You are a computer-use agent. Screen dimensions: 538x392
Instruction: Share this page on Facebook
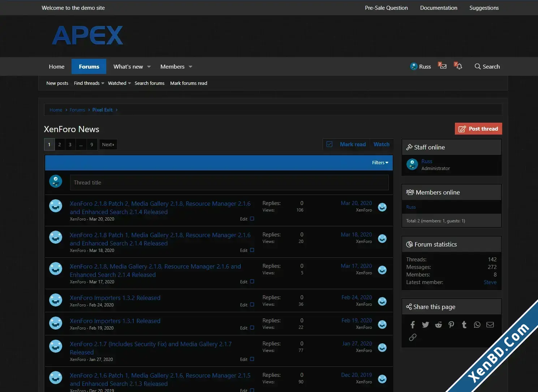tap(413, 325)
